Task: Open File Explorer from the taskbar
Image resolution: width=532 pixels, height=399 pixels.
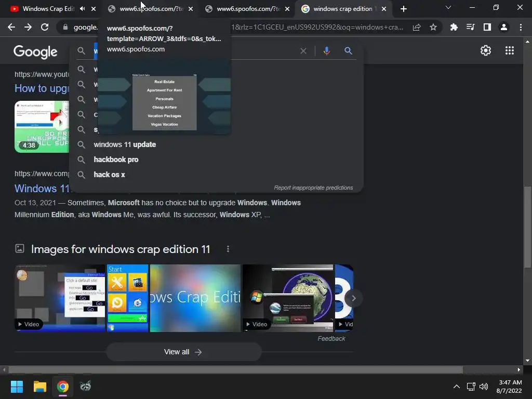Action: pos(39,387)
